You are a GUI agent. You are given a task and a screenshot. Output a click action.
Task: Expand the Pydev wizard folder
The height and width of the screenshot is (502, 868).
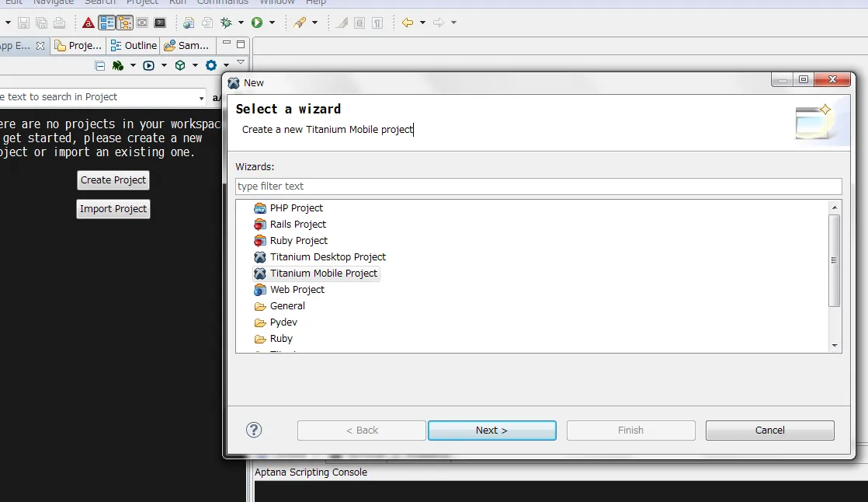[x=283, y=322]
